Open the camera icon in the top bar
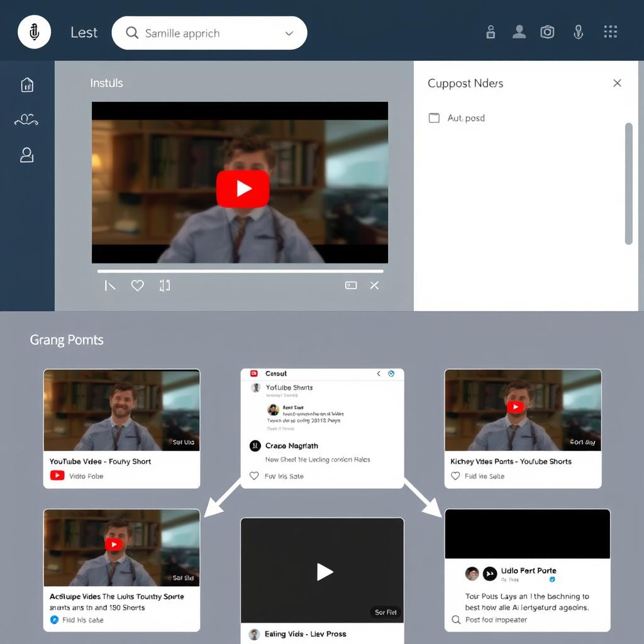 [x=547, y=31]
